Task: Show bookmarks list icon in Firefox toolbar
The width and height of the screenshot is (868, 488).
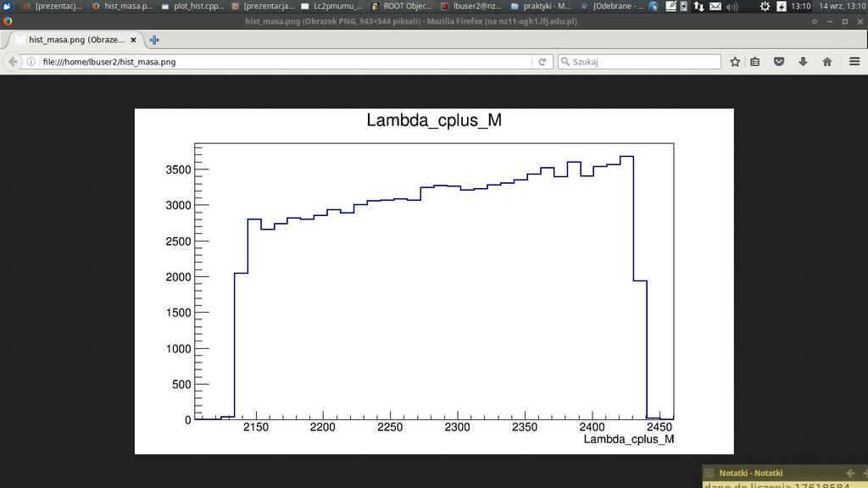Action: [755, 62]
